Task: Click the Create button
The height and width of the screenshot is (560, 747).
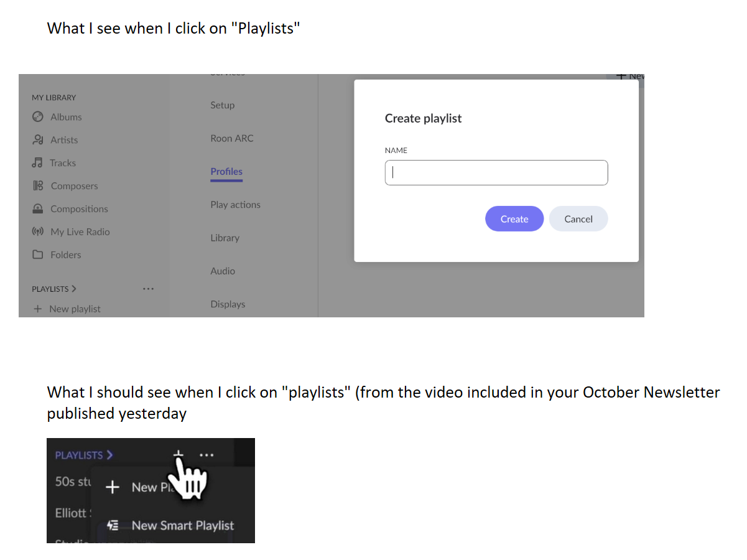Action: point(514,219)
